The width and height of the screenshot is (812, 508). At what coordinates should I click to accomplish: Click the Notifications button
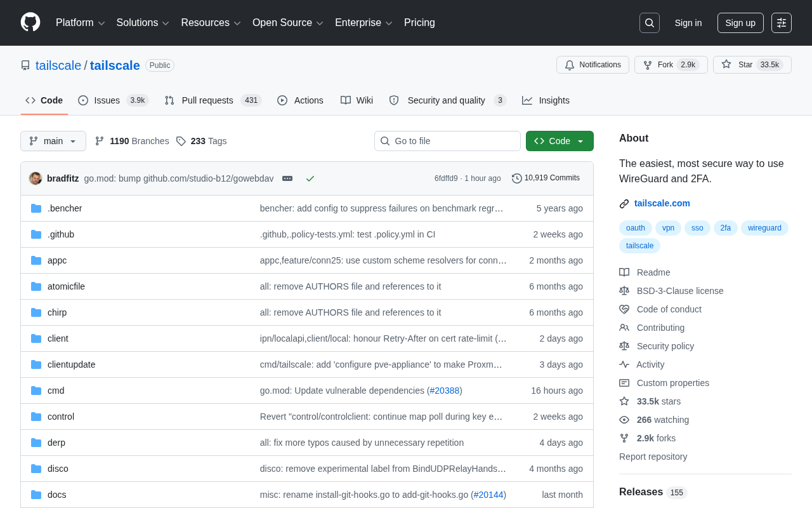click(x=593, y=65)
